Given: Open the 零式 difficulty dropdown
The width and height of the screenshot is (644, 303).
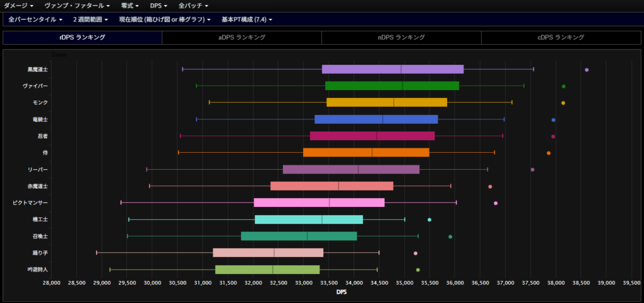Looking at the screenshot, I should [x=131, y=5].
